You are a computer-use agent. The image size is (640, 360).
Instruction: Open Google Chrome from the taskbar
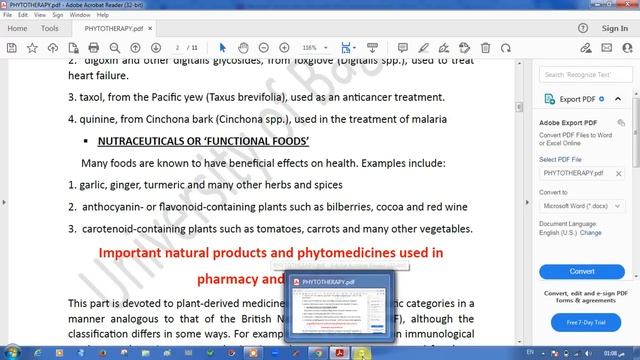318,353
